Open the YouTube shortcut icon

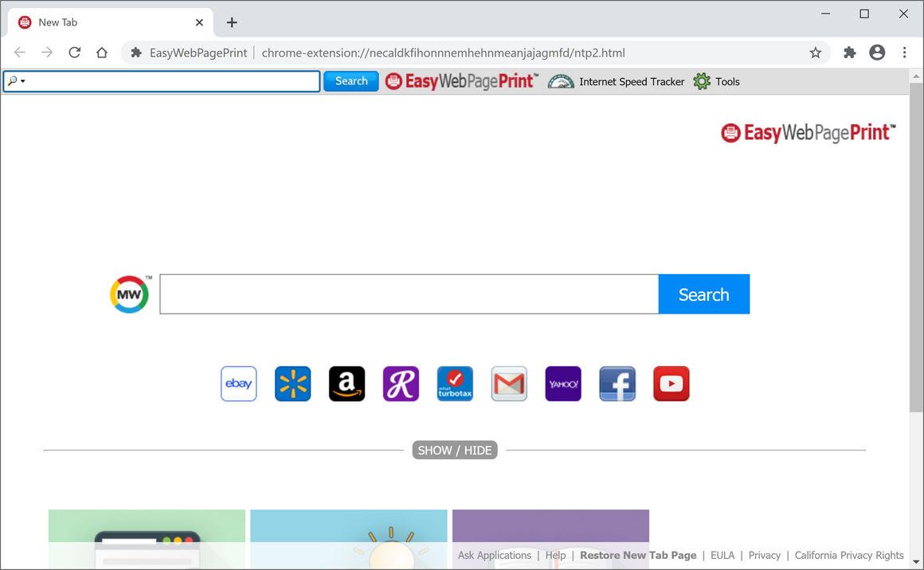[671, 384]
